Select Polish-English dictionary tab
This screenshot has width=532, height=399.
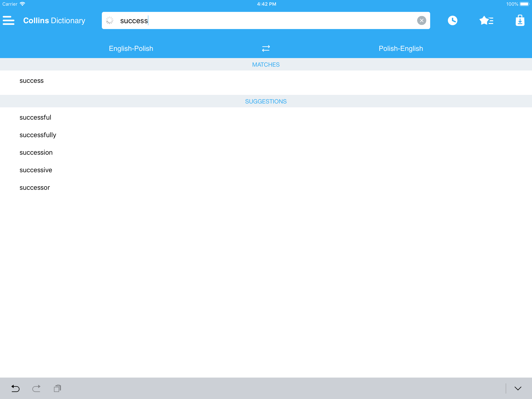pyautogui.click(x=401, y=48)
